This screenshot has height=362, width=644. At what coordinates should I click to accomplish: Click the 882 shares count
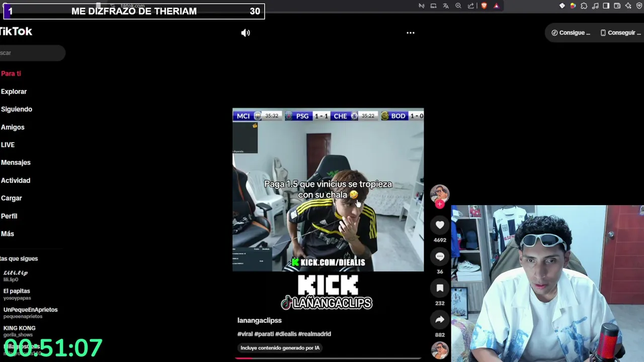[440, 335]
